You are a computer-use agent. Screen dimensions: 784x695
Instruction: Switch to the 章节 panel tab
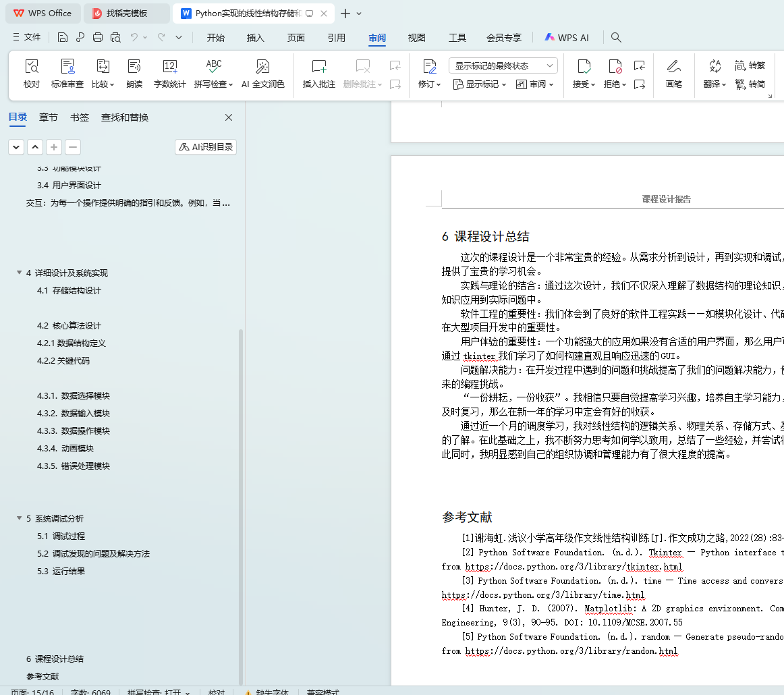click(x=49, y=117)
